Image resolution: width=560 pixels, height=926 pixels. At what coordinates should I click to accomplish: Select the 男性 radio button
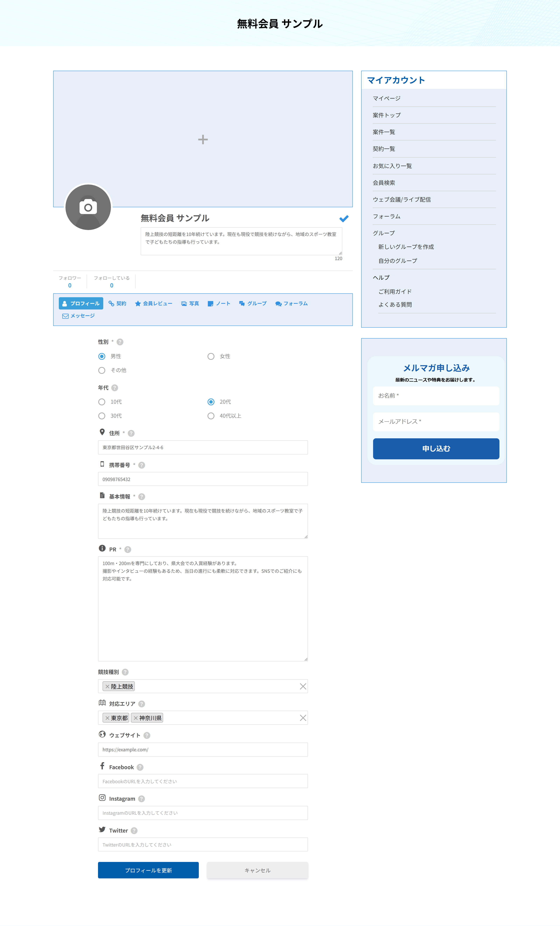tap(102, 356)
